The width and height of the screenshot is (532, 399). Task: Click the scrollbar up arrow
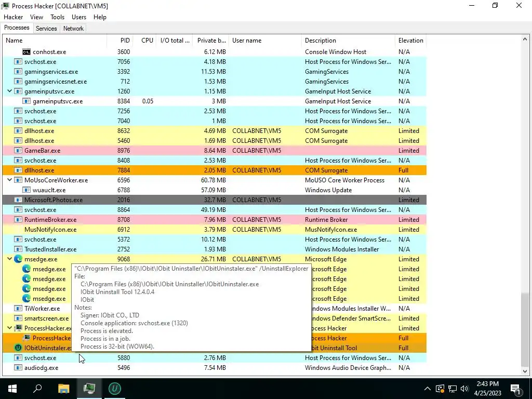(x=525, y=39)
